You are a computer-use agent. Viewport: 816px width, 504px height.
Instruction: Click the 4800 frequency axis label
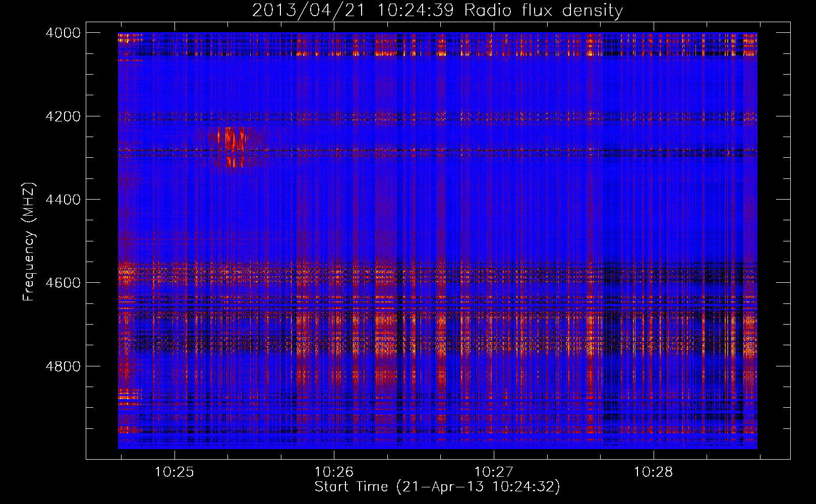coord(63,366)
